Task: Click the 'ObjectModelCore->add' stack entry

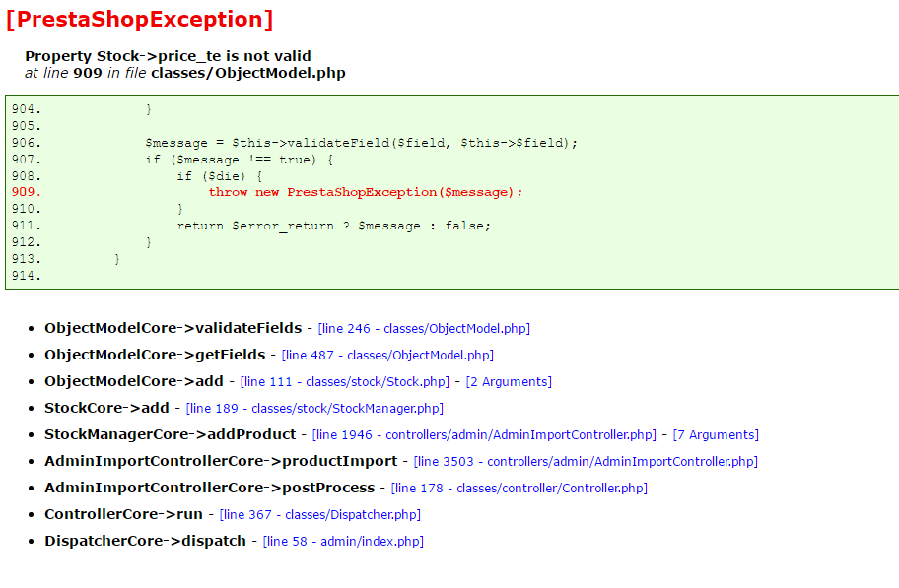Action: 134,381
